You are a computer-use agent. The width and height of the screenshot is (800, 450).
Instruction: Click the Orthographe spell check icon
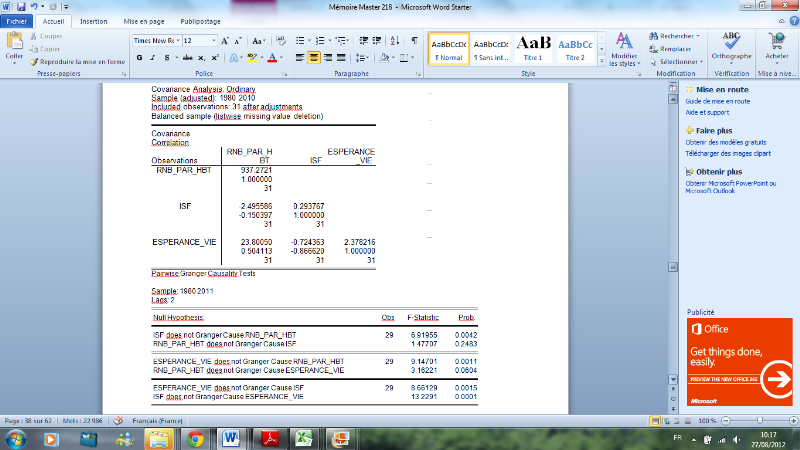click(x=730, y=42)
